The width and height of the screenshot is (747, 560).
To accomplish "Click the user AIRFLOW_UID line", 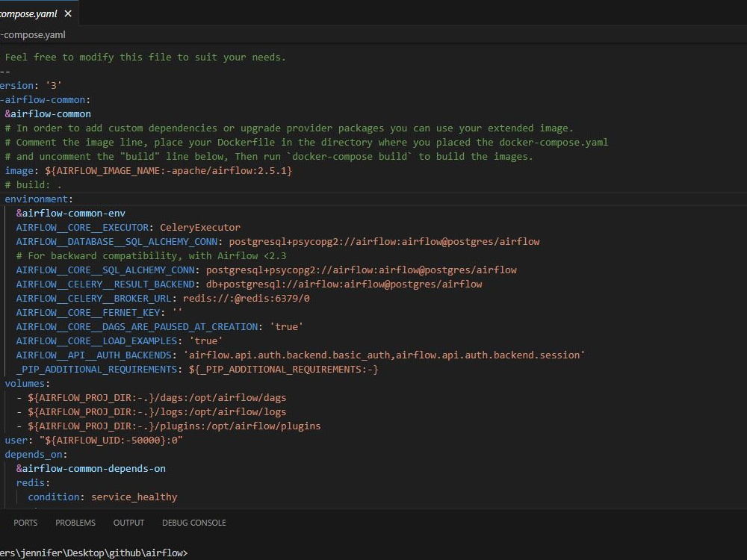I will [94, 440].
